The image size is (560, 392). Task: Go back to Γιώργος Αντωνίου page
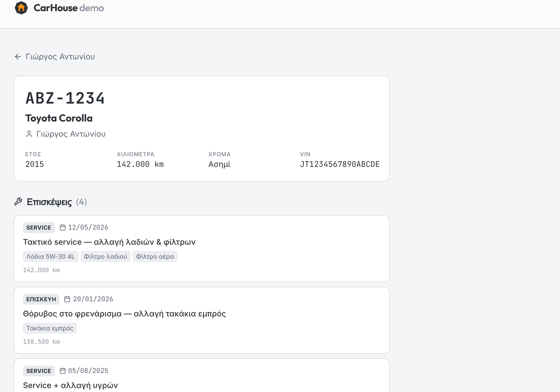[55, 57]
